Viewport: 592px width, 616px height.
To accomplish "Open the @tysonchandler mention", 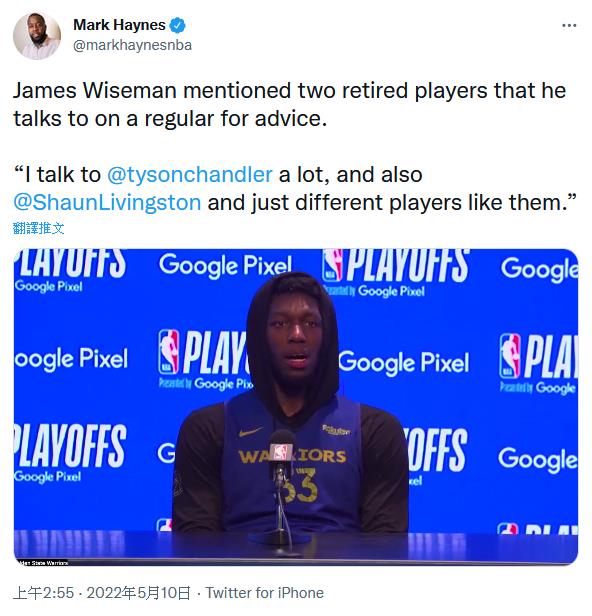I will click(x=190, y=174).
